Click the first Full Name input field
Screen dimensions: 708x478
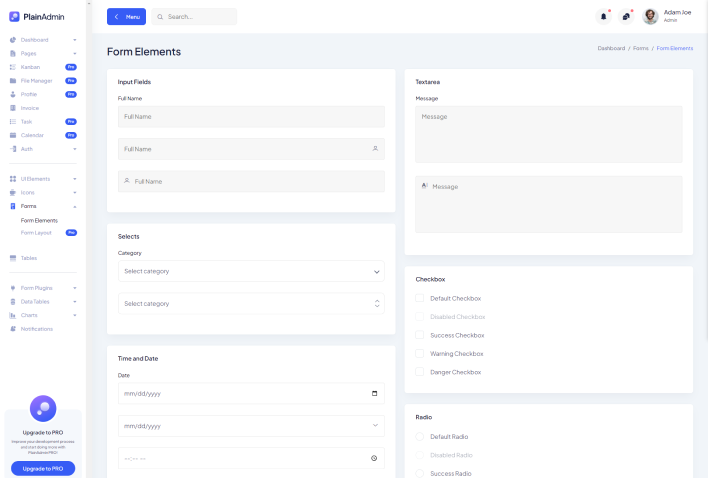(x=250, y=117)
